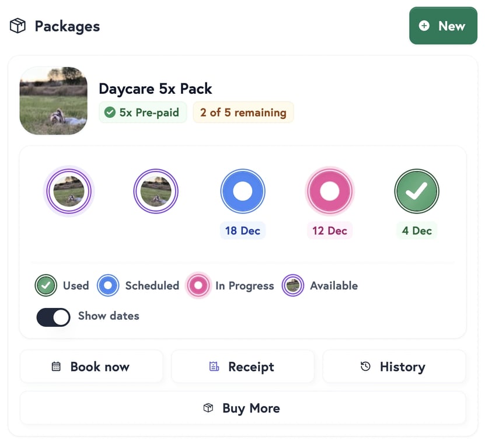Viewport: 485px width, 448px height.
Task: Select the green checkmark on 5x Pre-paid badge
Action: pos(110,113)
